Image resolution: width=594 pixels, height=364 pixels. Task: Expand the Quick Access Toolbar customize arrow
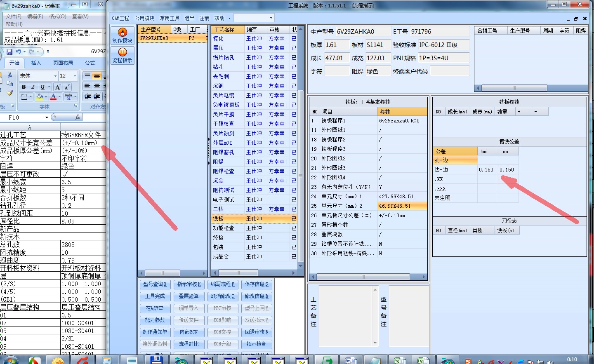tap(48, 52)
